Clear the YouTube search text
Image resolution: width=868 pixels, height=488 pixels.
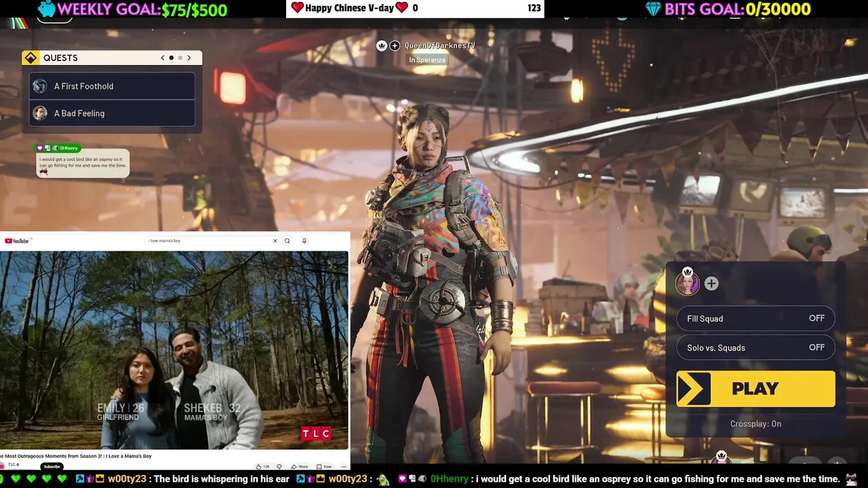[275, 241]
